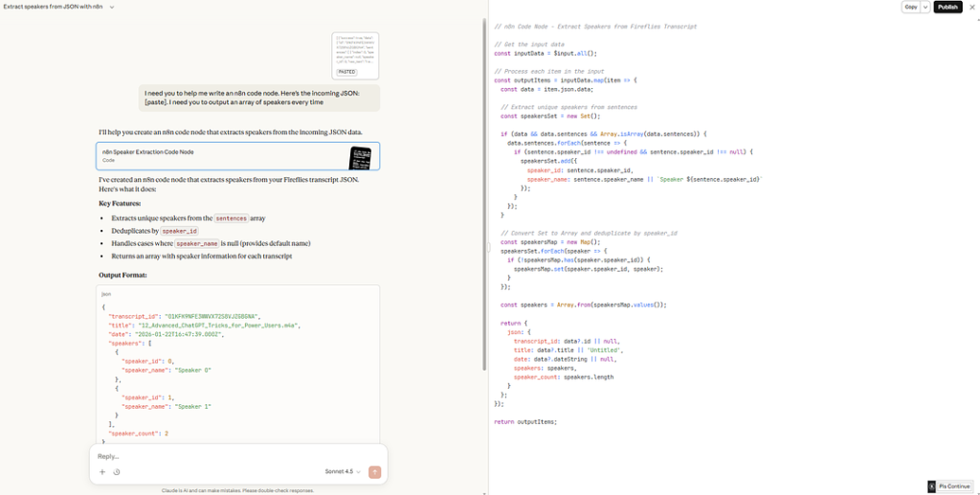Screen dimensions: 980x495
Task: Send the message with the arrow button
Action: pos(375,472)
